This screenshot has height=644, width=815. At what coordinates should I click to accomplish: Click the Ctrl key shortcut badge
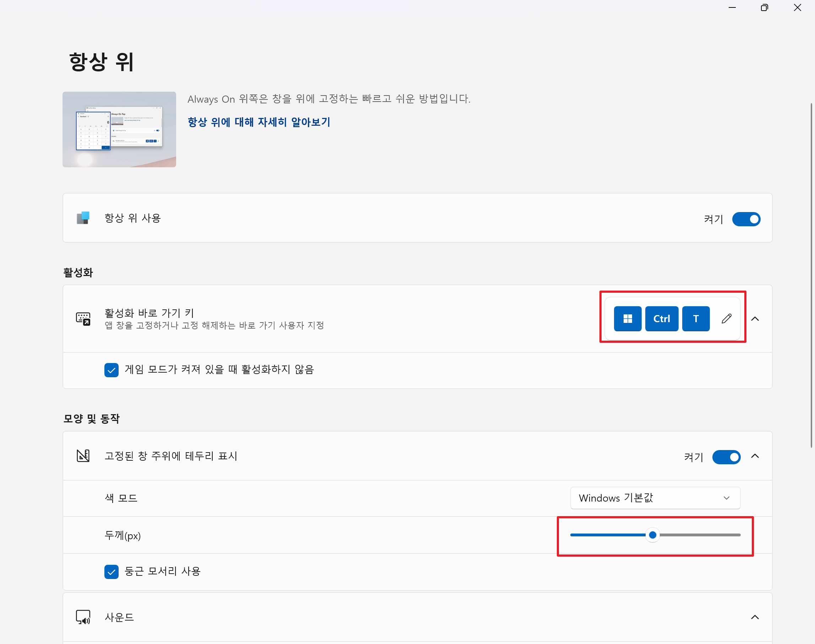[662, 319]
